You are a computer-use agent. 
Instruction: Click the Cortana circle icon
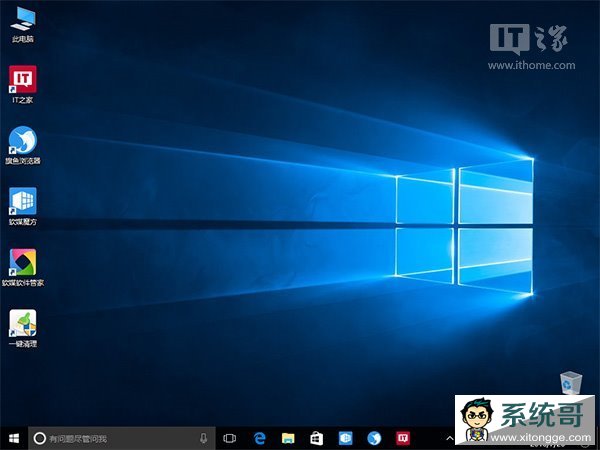pos(39,438)
